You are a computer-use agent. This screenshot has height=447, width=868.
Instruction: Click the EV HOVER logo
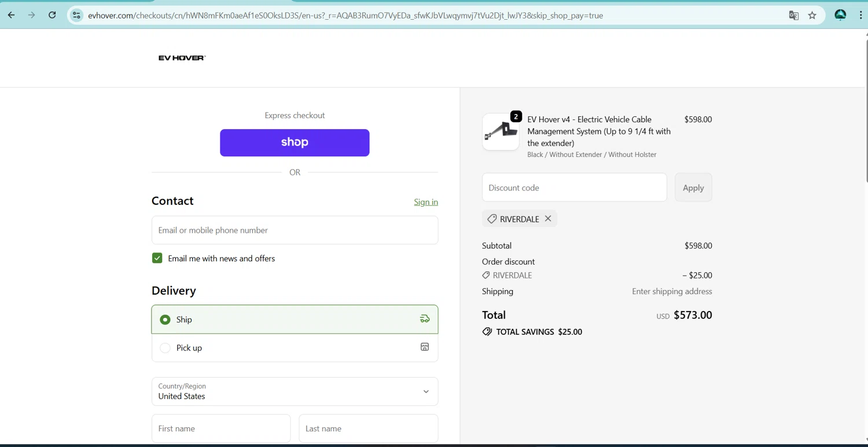(182, 58)
